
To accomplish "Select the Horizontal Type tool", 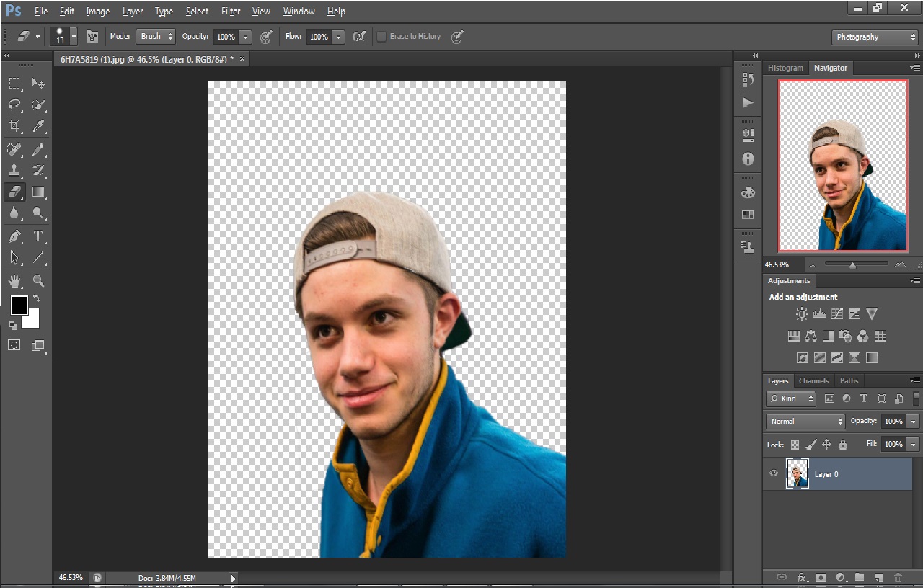I will pos(38,236).
